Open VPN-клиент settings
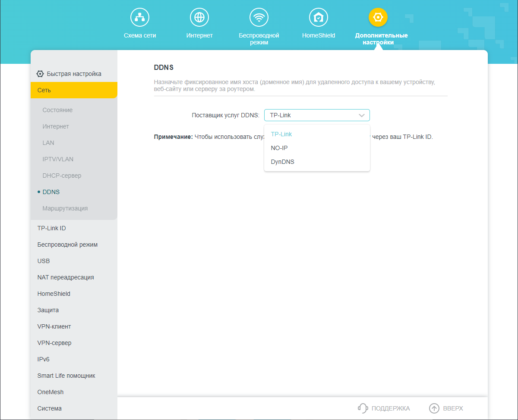 click(54, 326)
